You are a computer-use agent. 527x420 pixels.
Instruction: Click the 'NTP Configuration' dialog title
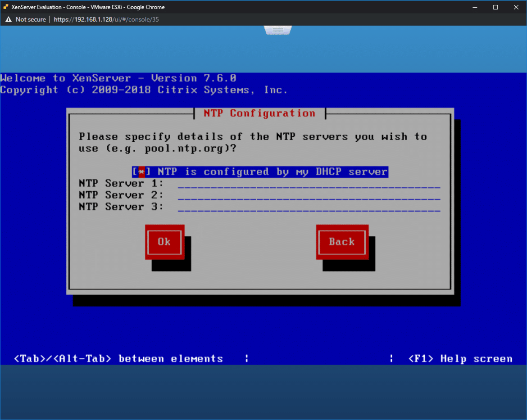[259, 113]
